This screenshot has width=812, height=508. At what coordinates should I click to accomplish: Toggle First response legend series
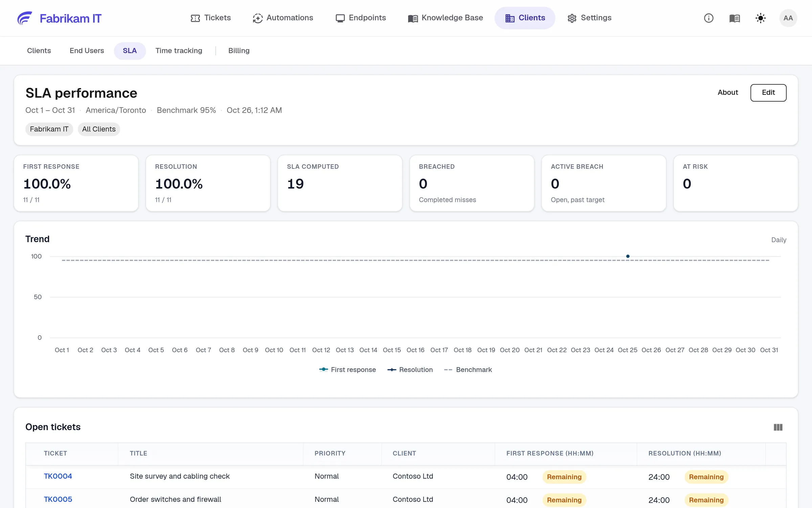[x=347, y=369]
